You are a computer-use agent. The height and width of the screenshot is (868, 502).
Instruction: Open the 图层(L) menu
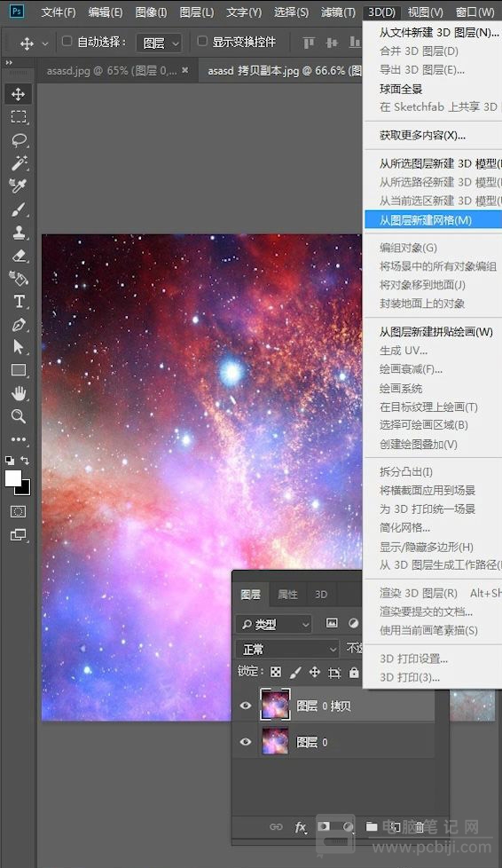coord(197,12)
